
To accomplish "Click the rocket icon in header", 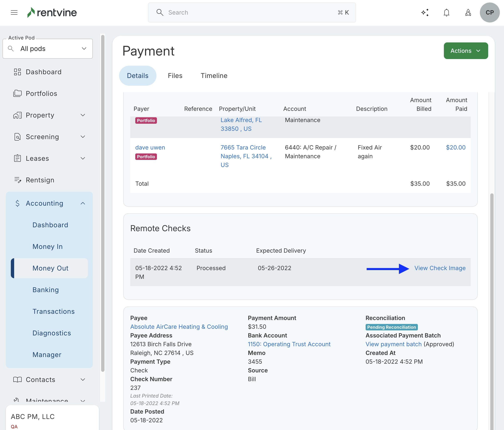I will (468, 12).
